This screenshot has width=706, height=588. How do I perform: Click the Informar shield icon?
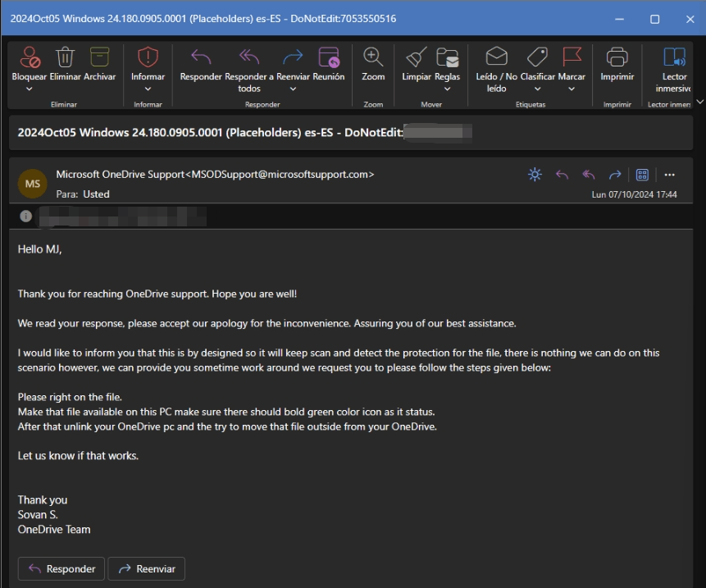[148, 57]
